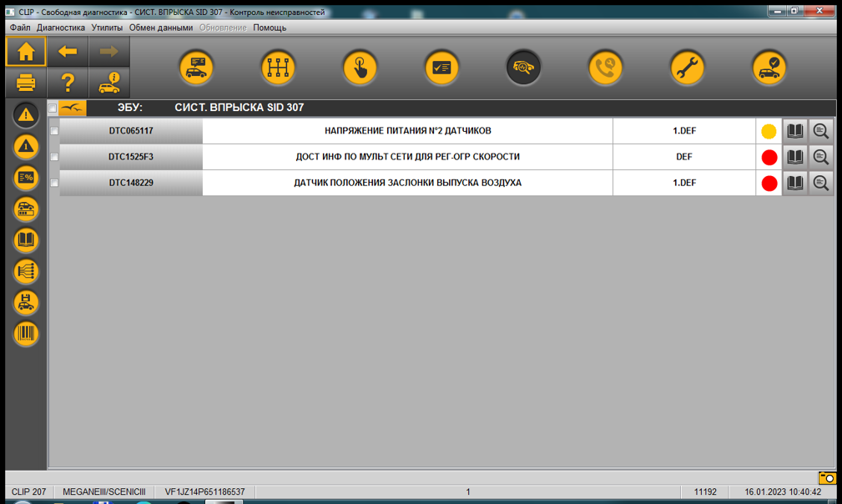Open the checklist screen icon
The height and width of the screenshot is (504, 842).
441,68
